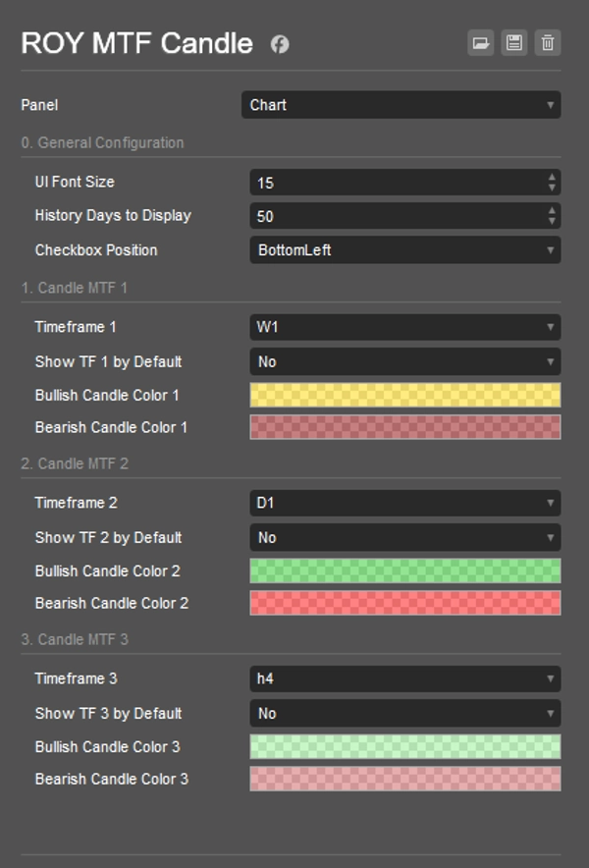Click the load preset folder icon
This screenshot has height=868, width=589.
coord(480,42)
